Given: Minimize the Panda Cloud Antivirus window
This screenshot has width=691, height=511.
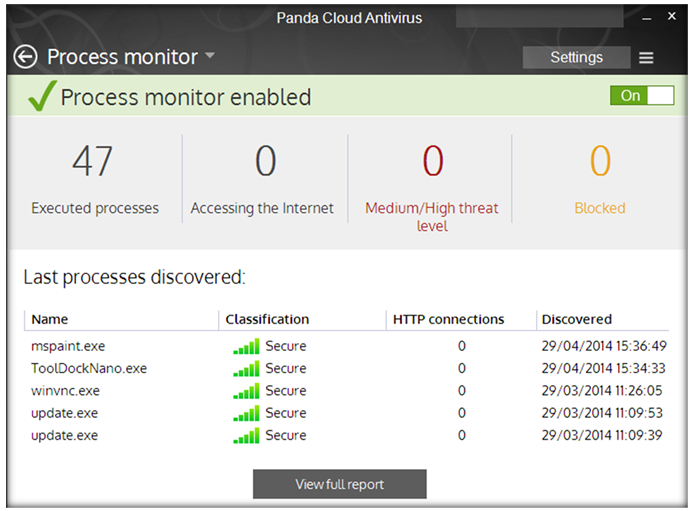Looking at the screenshot, I should (646, 19).
